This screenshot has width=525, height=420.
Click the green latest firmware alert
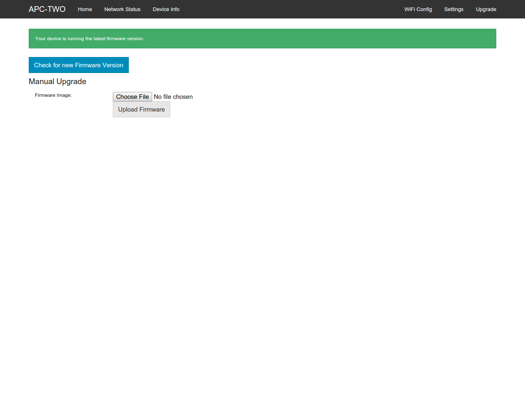(262, 39)
